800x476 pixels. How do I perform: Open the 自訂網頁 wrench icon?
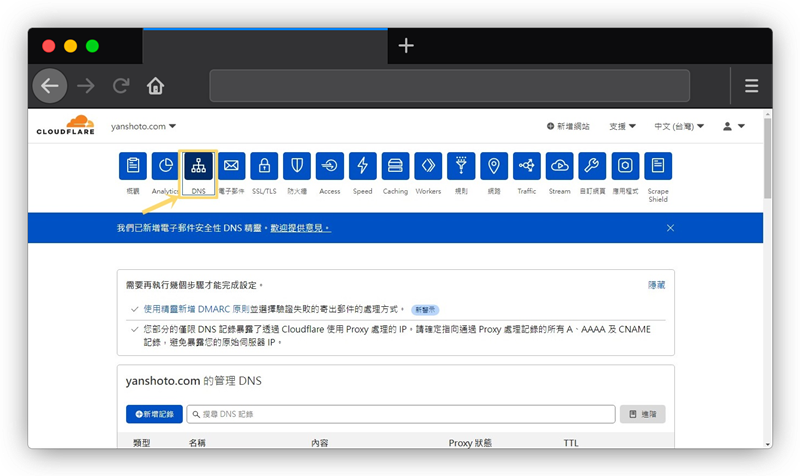(592, 166)
